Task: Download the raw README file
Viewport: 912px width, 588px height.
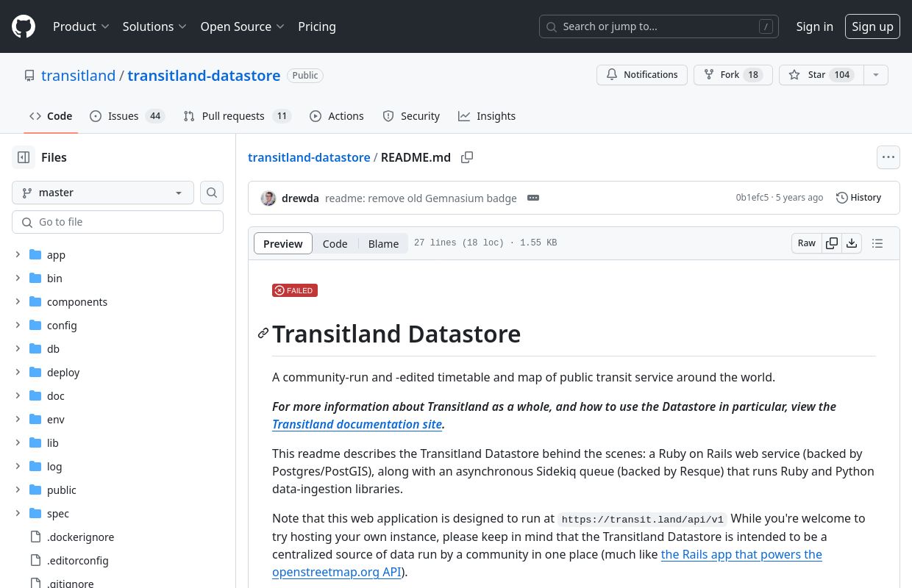Action: click(x=852, y=243)
